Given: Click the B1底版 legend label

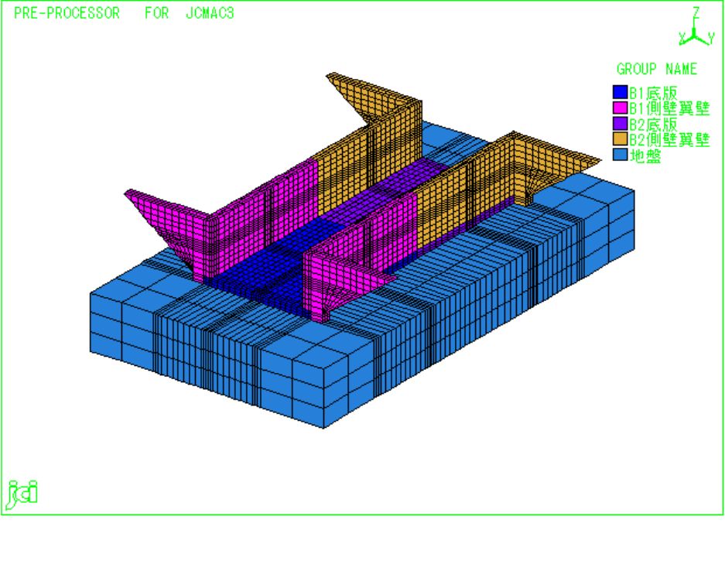Looking at the screenshot, I should coord(653,92).
